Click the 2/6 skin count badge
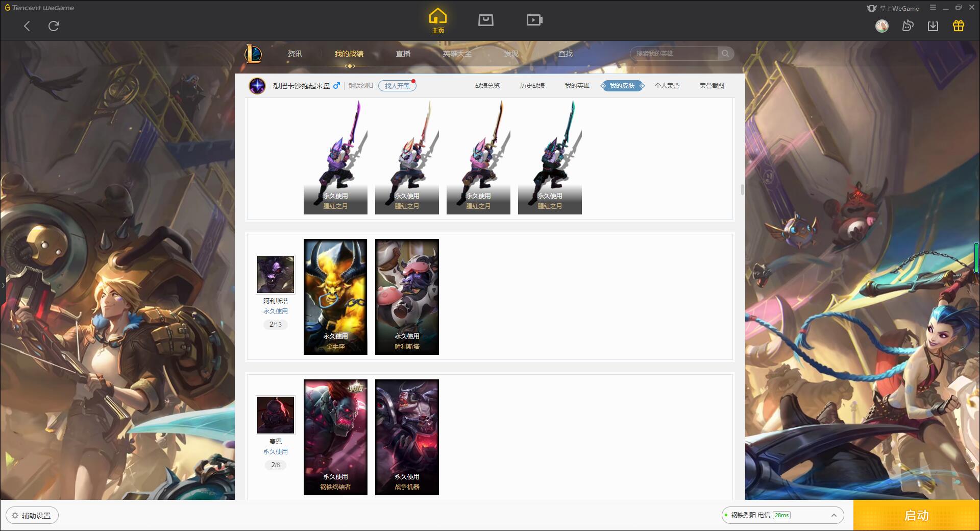 point(276,465)
